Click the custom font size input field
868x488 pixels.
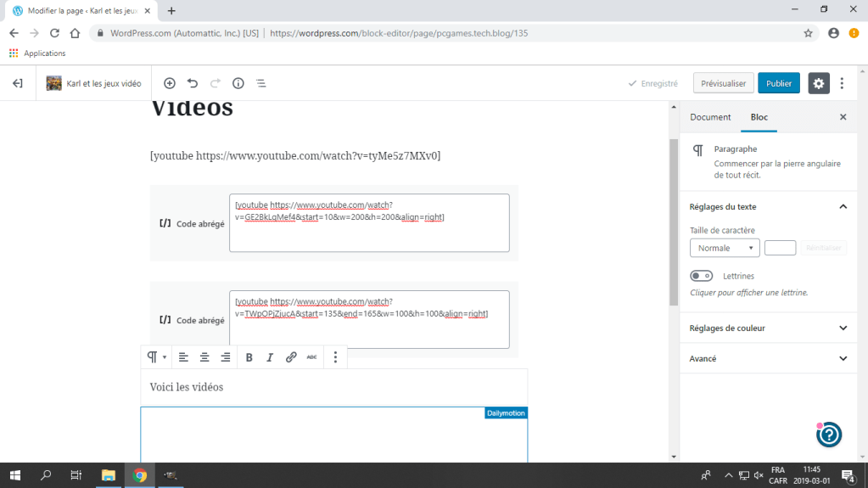[x=780, y=248]
